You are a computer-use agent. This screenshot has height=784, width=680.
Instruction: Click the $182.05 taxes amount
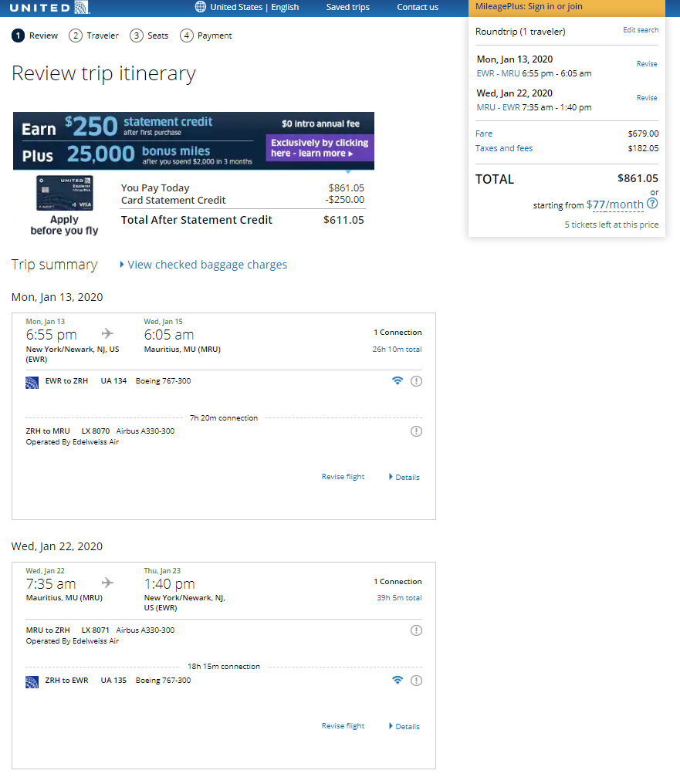tap(643, 148)
